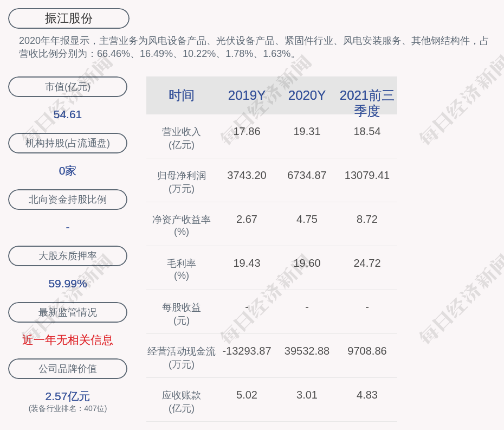Select the 2020Y column header
Screen dimensions: 504x430
307,95
